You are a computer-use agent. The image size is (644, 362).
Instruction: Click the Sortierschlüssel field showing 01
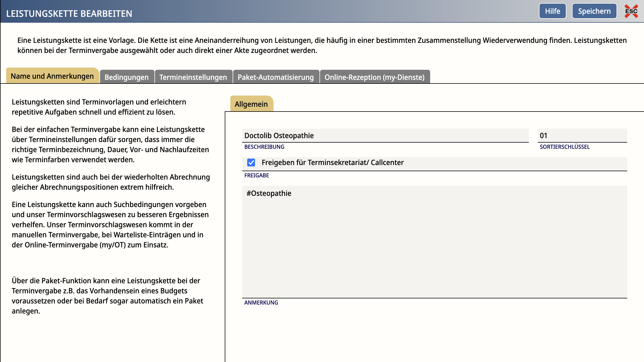point(582,136)
